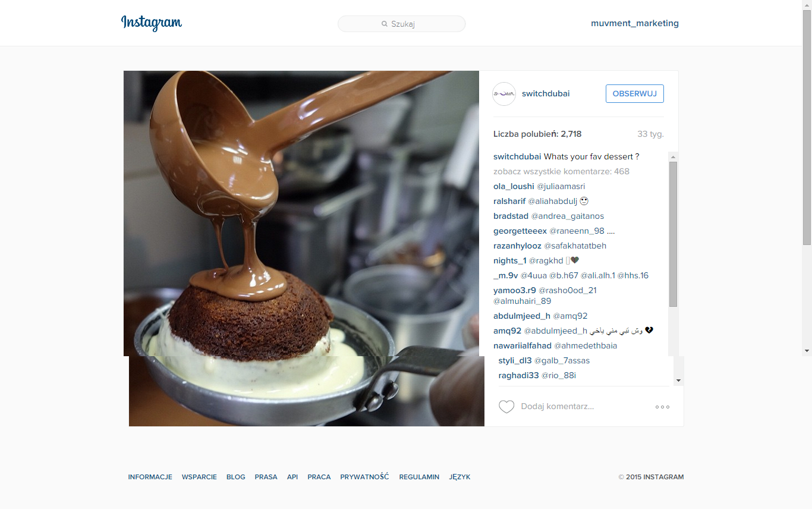
Task: Open the ola_loushi commenter profile
Action: coord(514,186)
